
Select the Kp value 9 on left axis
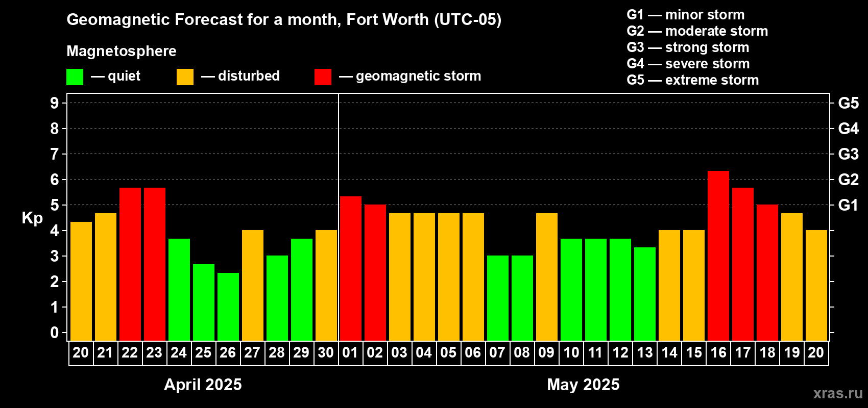tap(55, 103)
